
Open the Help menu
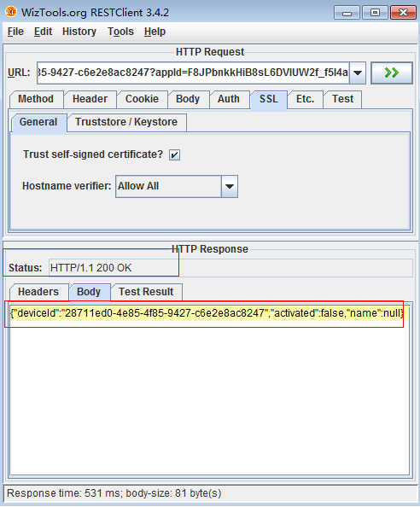[x=155, y=32]
